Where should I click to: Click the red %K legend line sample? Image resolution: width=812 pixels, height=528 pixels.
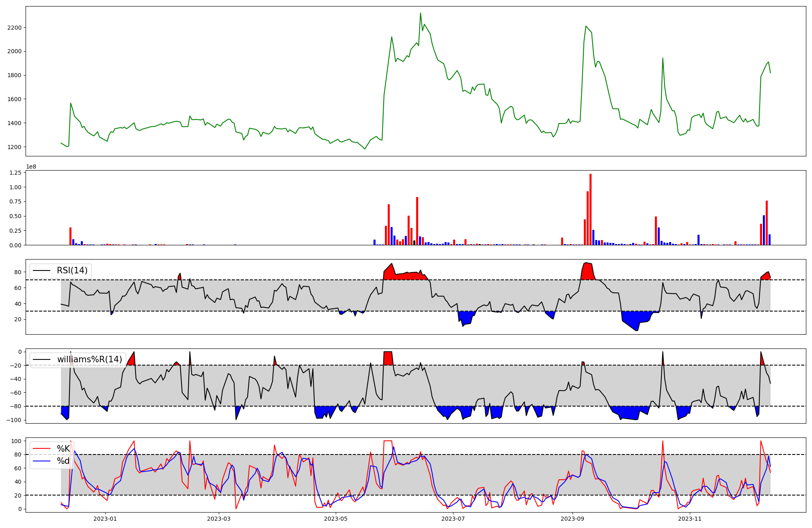tap(41, 449)
